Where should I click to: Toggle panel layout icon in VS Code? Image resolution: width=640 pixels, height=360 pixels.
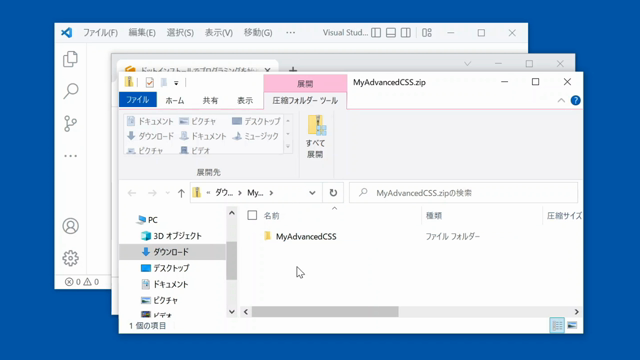coord(391,33)
